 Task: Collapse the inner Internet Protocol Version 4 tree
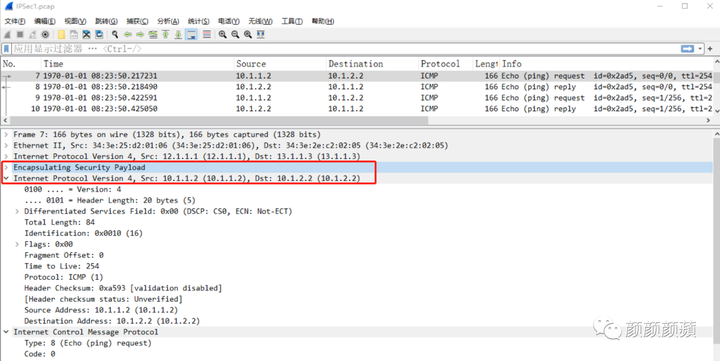pyautogui.click(x=6, y=178)
